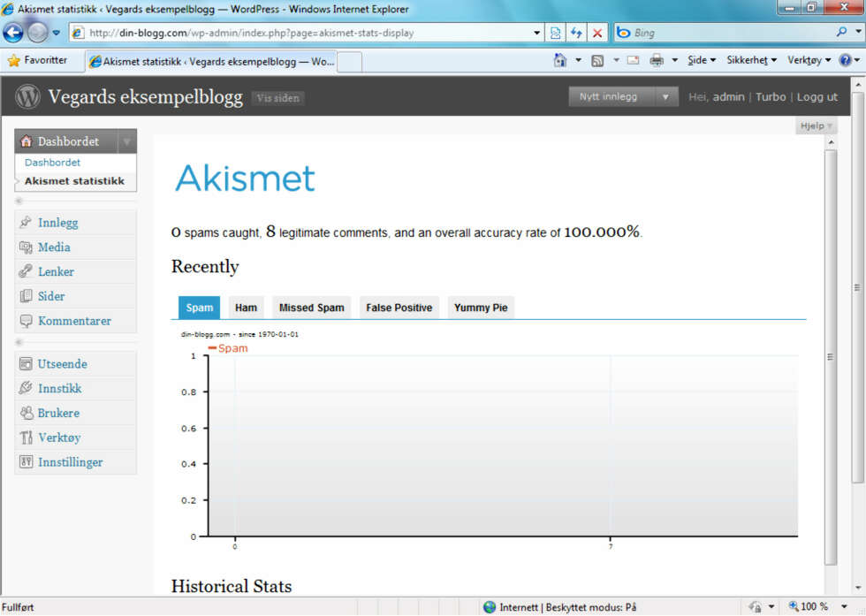866x616 pixels.
Task: Switch to the Ham tab
Action: (x=246, y=308)
